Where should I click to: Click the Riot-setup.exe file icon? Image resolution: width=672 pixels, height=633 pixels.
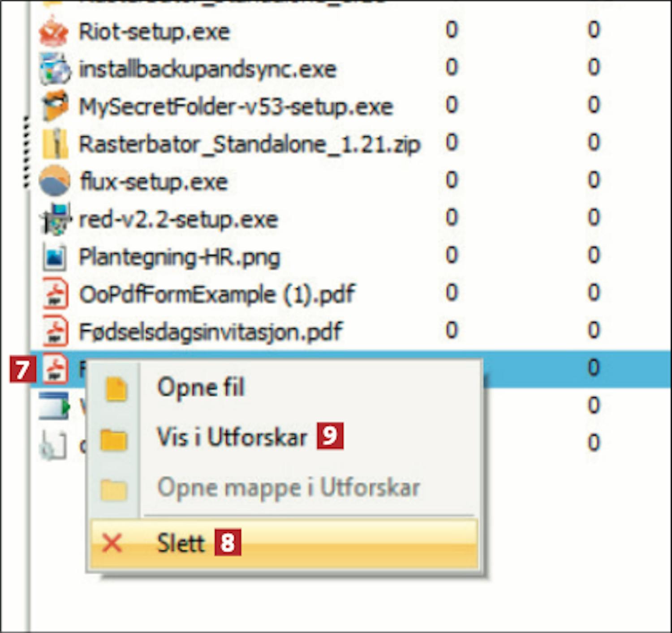pyautogui.click(x=54, y=31)
